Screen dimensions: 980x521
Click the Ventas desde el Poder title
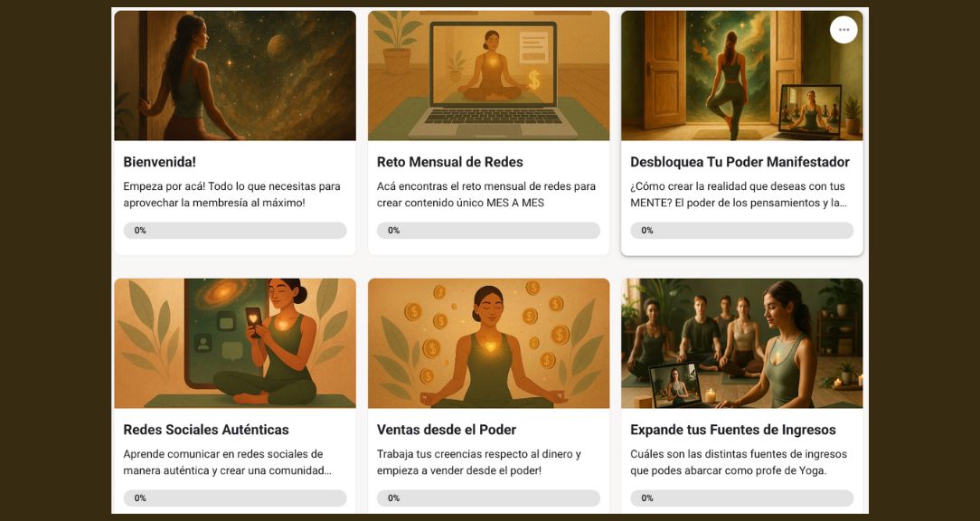click(x=447, y=430)
